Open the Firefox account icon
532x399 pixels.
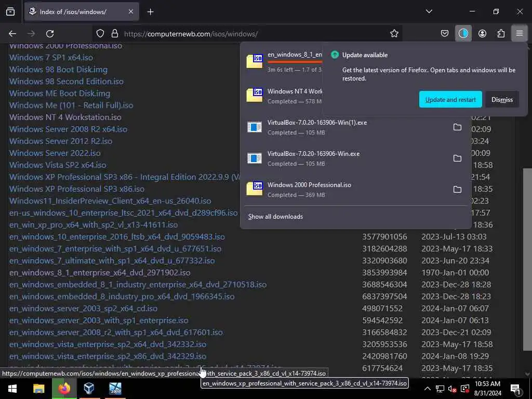(x=482, y=34)
